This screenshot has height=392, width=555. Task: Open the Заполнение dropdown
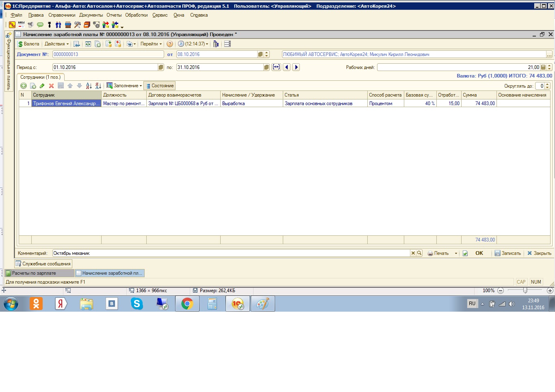click(124, 86)
